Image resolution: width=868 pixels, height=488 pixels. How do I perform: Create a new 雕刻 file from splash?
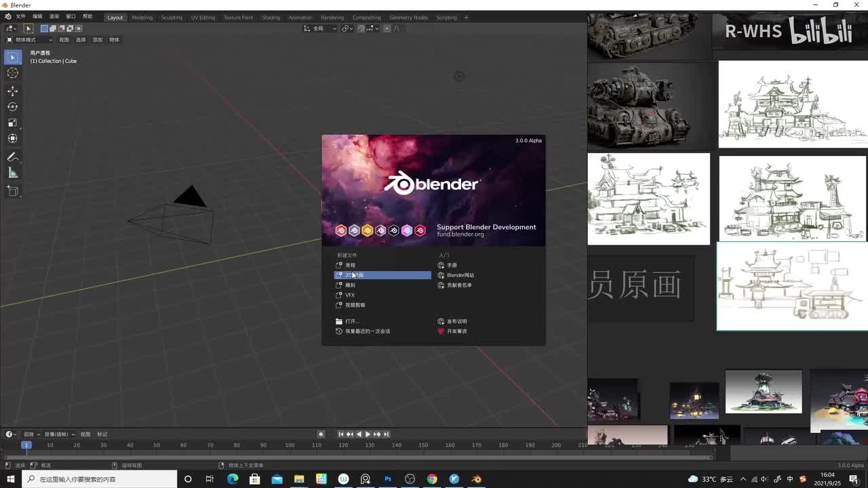click(x=382, y=285)
